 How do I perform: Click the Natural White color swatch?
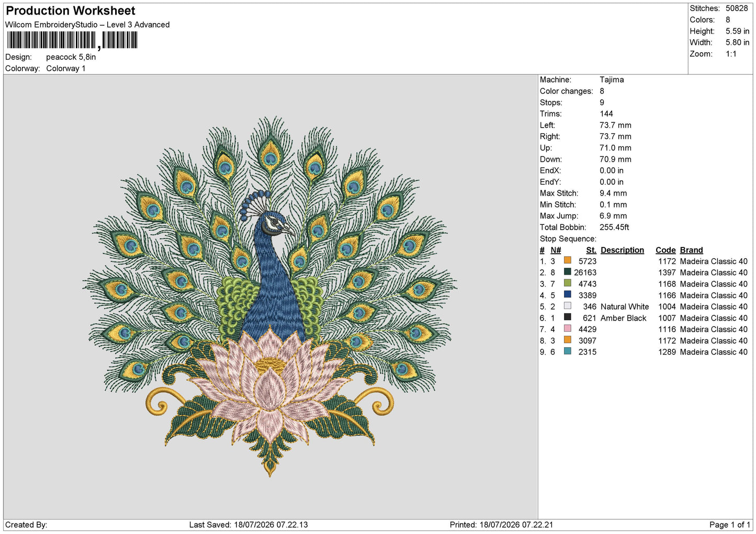coord(568,306)
